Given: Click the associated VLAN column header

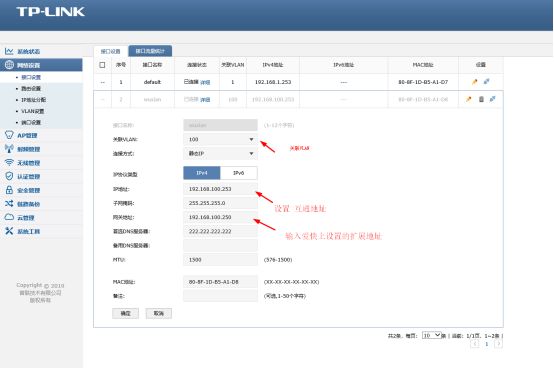Looking at the screenshot, I should [232, 65].
